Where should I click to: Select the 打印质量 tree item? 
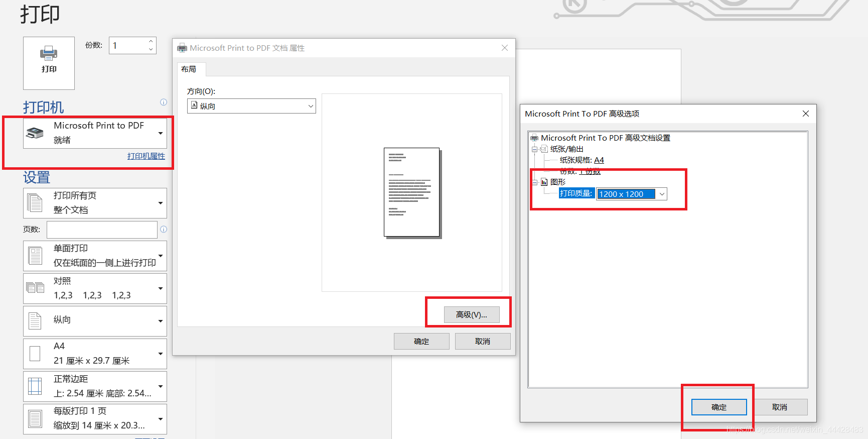(x=576, y=193)
